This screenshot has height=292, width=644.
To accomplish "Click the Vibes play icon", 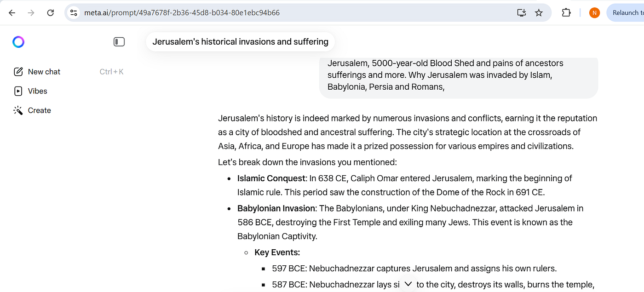I will [x=18, y=91].
